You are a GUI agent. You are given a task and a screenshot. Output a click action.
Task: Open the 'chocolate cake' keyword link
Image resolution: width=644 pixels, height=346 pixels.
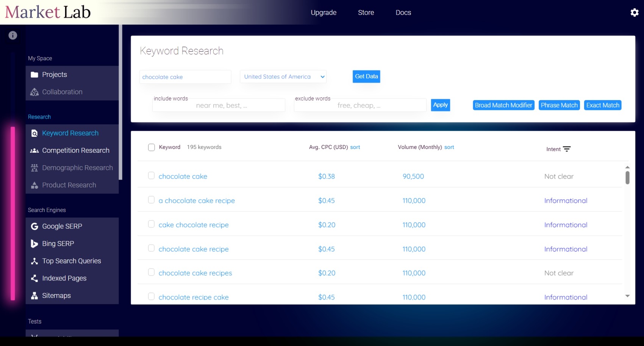click(x=183, y=176)
